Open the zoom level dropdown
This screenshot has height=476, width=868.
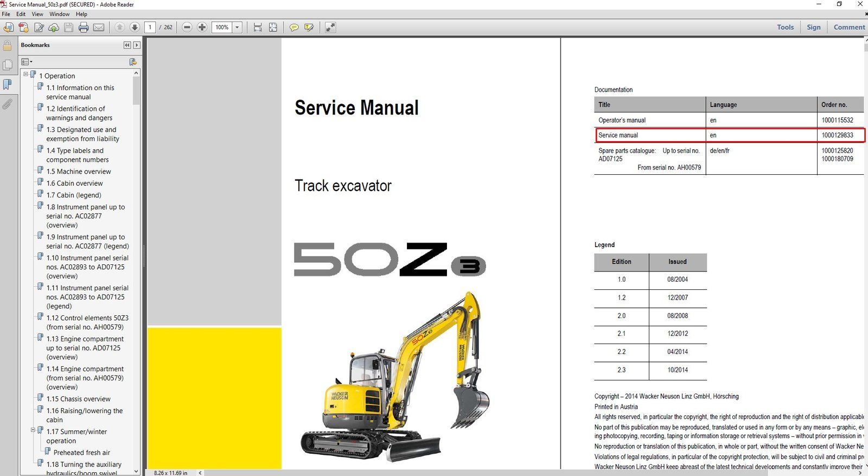click(x=237, y=27)
